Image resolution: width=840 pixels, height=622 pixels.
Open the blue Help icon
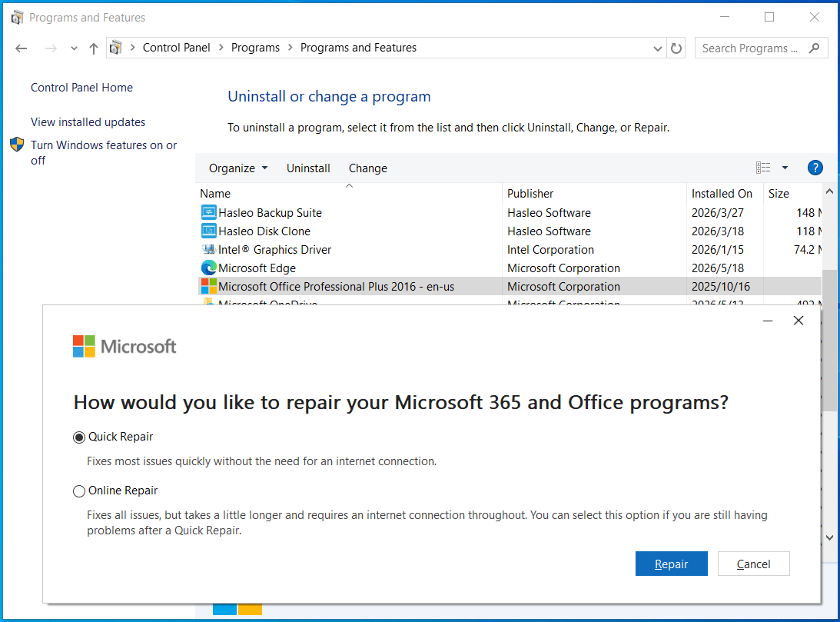[815, 168]
